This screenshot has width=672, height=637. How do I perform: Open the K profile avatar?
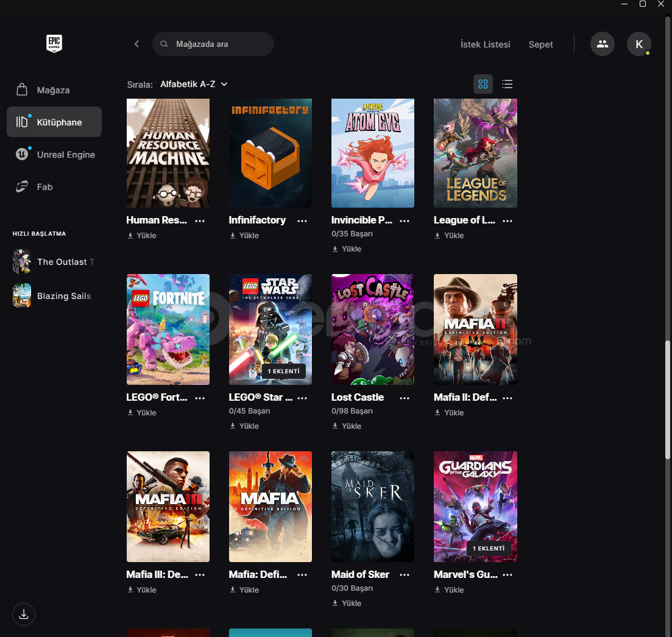(638, 44)
